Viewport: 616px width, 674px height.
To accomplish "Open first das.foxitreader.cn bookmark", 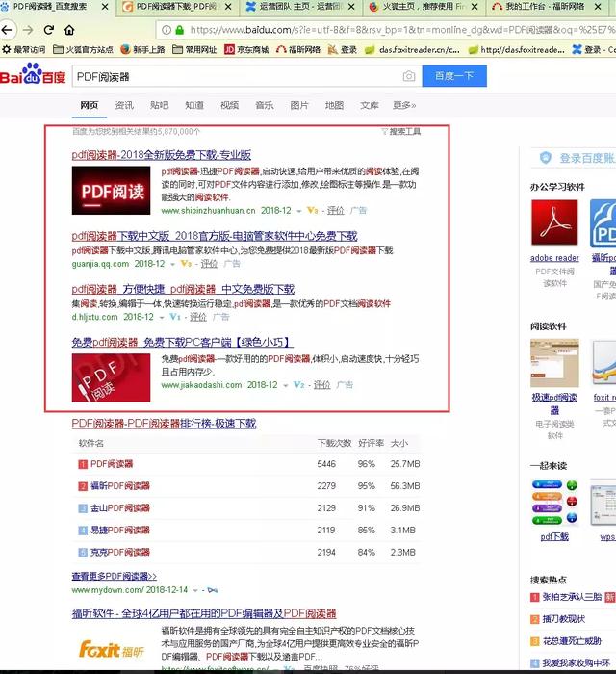I will pos(412,49).
